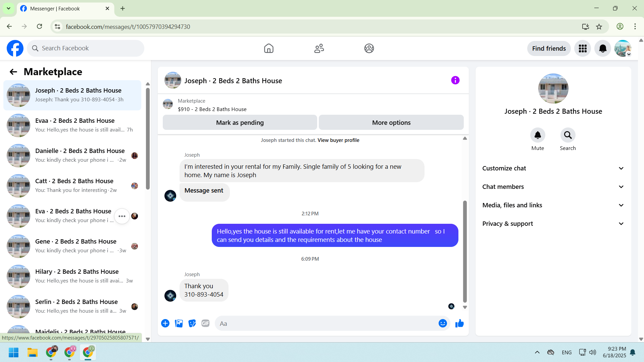Open the Menu grid icon
644x362 pixels.
pos(583,49)
